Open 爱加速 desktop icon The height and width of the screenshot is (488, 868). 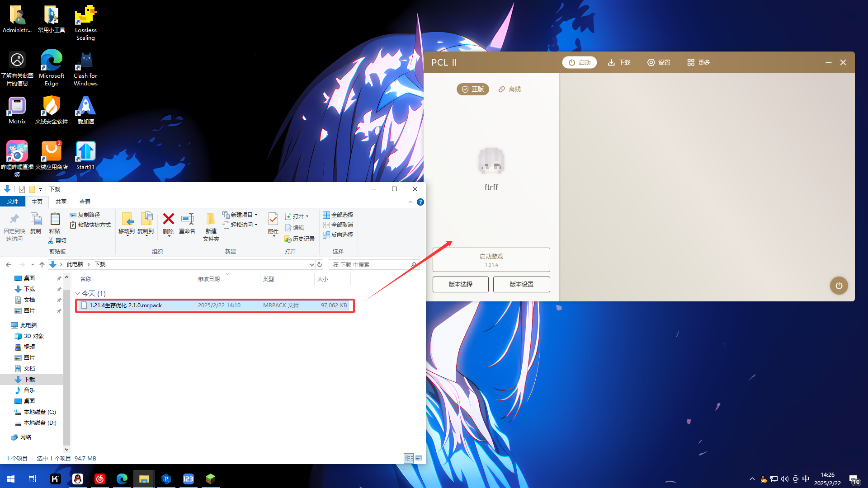tap(85, 110)
